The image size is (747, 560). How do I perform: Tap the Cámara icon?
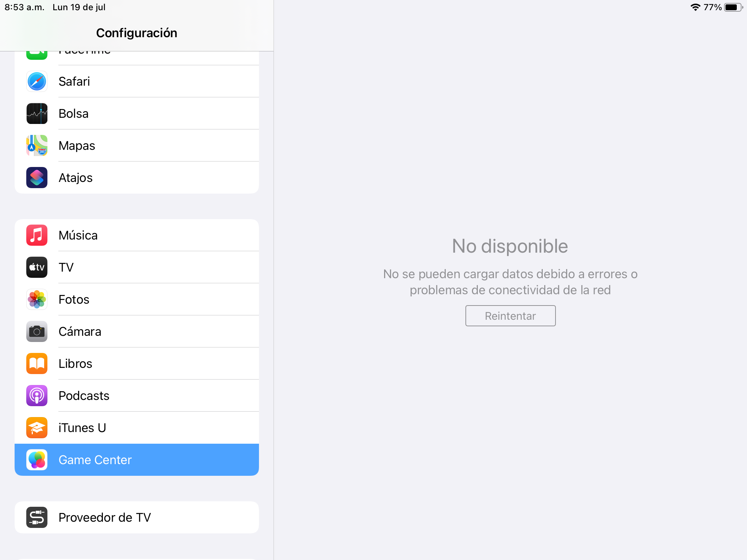[37, 331]
